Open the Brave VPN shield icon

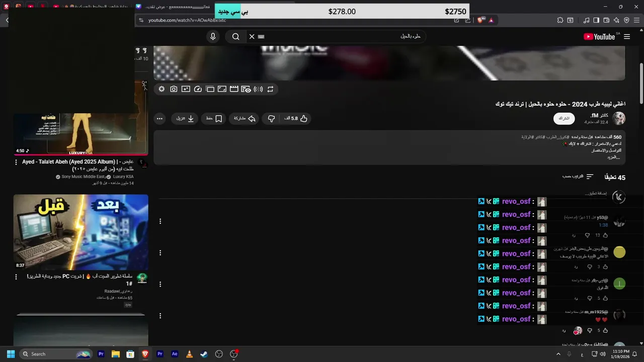click(x=626, y=20)
